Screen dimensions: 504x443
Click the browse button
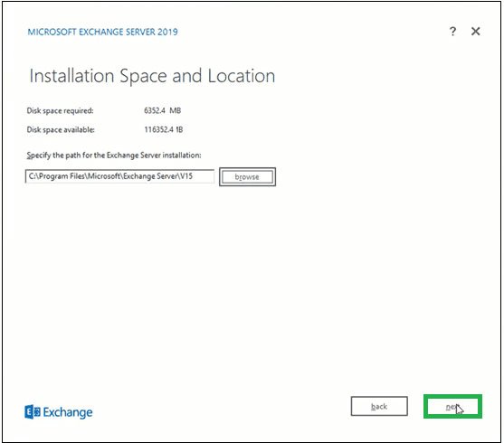click(x=247, y=176)
